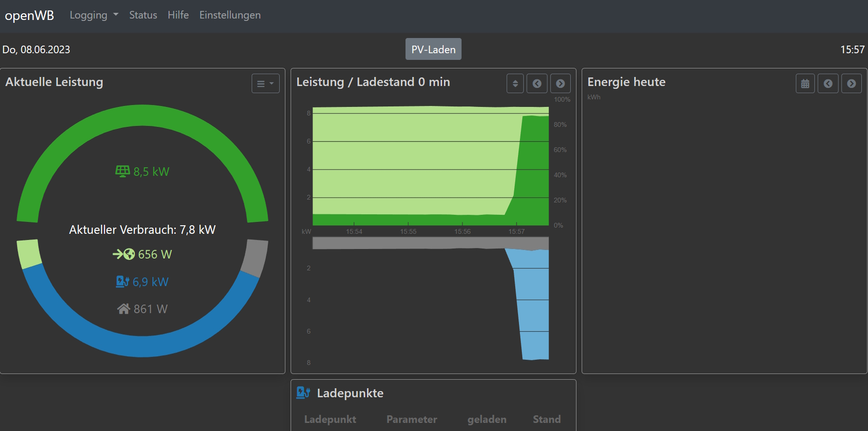Image resolution: width=868 pixels, height=431 pixels.
Task: Show next day in Energie heute panel
Action: (851, 84)
